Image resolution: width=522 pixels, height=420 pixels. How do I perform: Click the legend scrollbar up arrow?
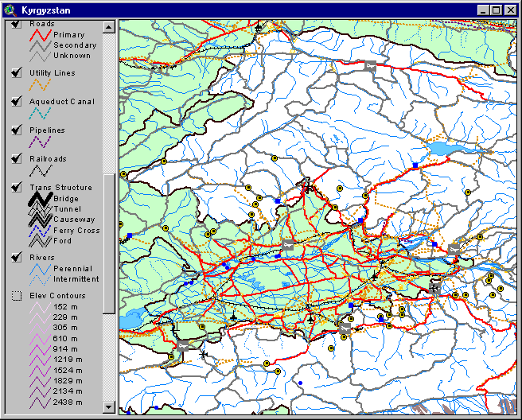coord(108,26)
